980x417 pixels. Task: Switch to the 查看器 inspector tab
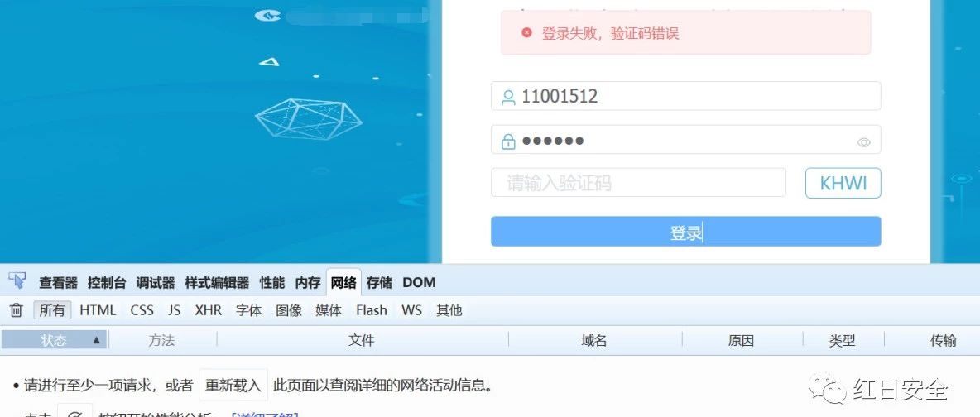click(58, 283)
